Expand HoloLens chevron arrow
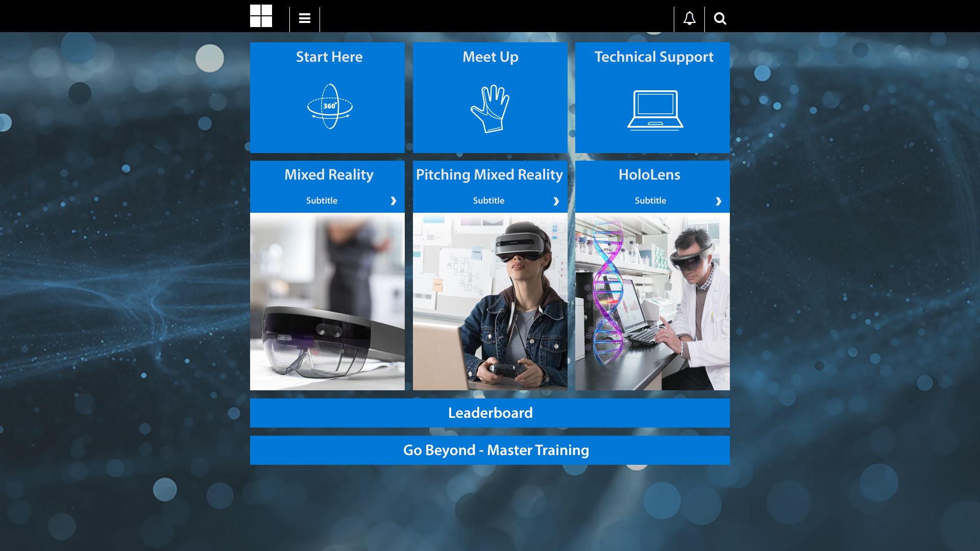 [x=719, y=202]
